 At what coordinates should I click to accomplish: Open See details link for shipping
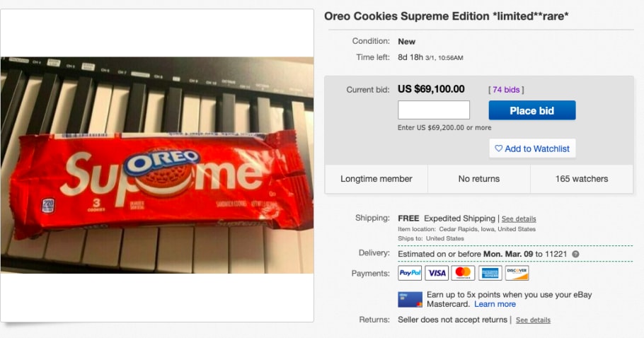[519, 219]
